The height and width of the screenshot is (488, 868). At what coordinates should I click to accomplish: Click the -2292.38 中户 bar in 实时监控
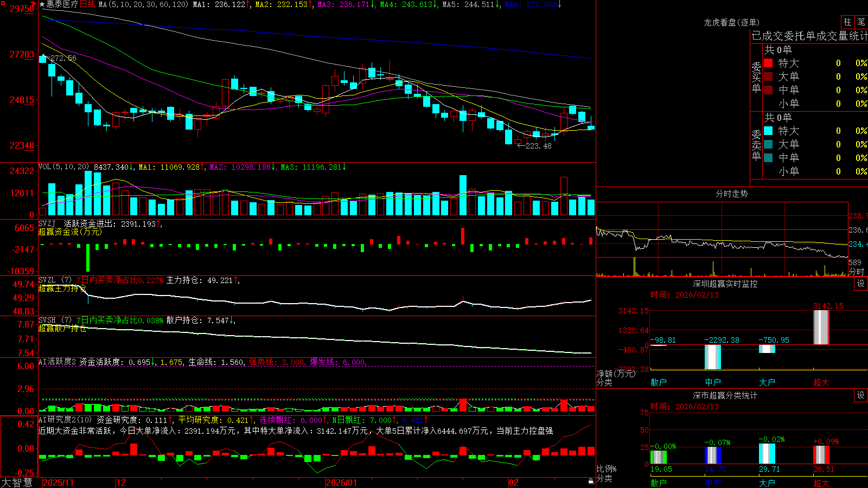[713, 357]
